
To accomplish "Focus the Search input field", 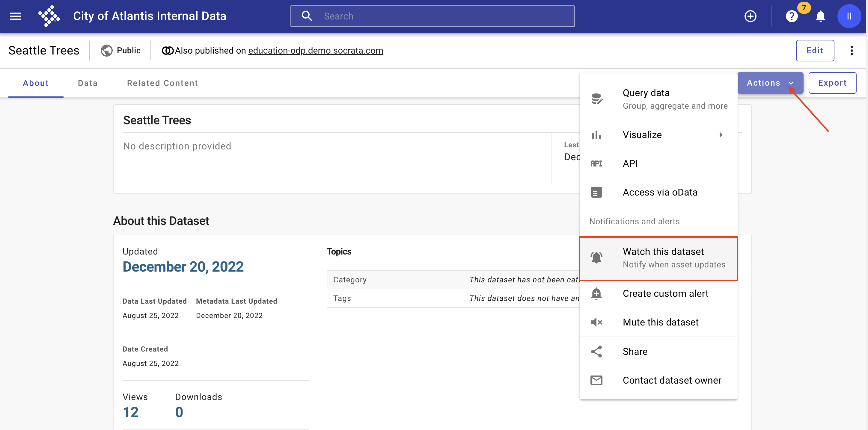I will point(432,16).
